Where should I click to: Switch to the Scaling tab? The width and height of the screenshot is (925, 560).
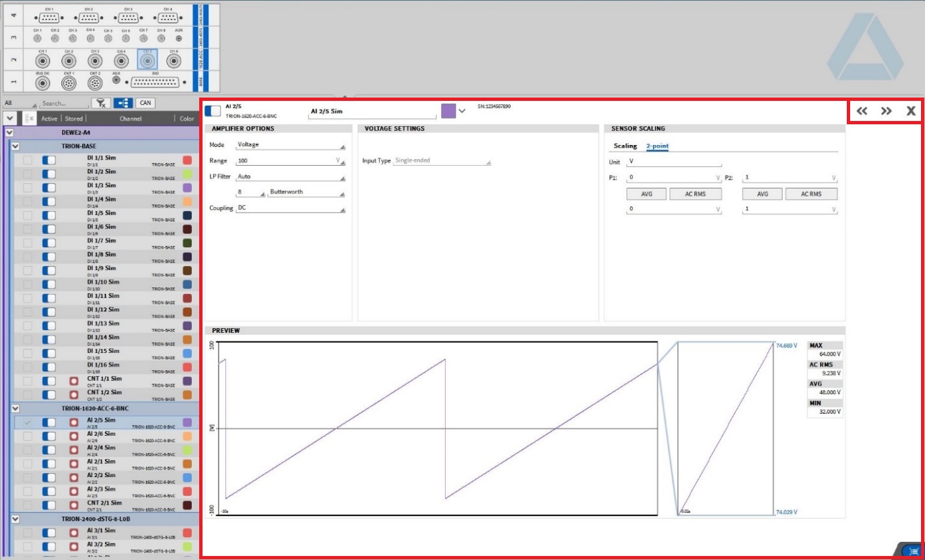pos(625,146)
